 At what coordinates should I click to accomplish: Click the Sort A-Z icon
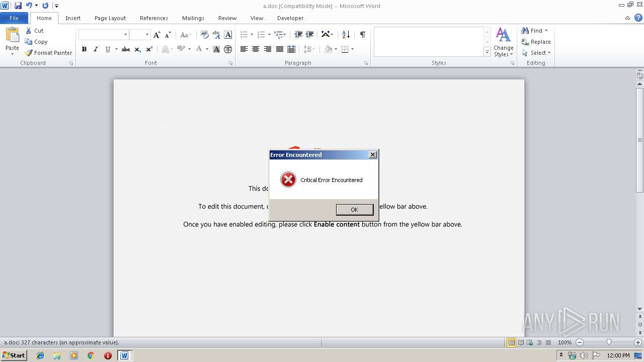click(x=346, y=35)
